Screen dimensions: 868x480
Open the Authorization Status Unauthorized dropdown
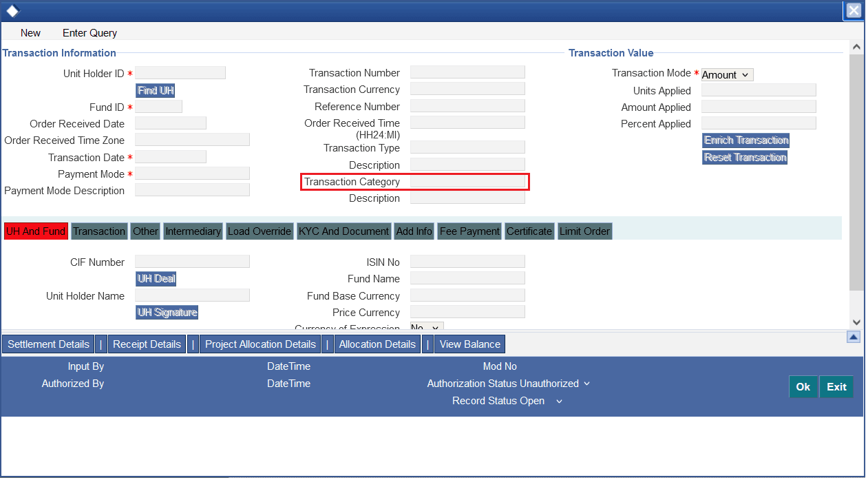555,384
